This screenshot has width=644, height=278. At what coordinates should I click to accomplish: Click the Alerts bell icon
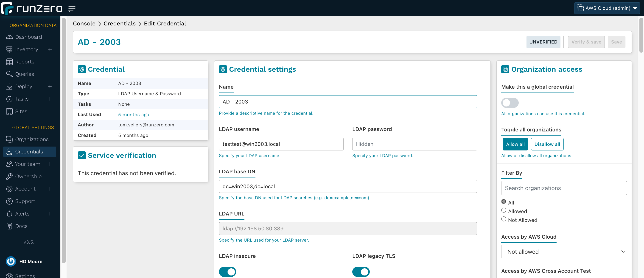(9, 214)
